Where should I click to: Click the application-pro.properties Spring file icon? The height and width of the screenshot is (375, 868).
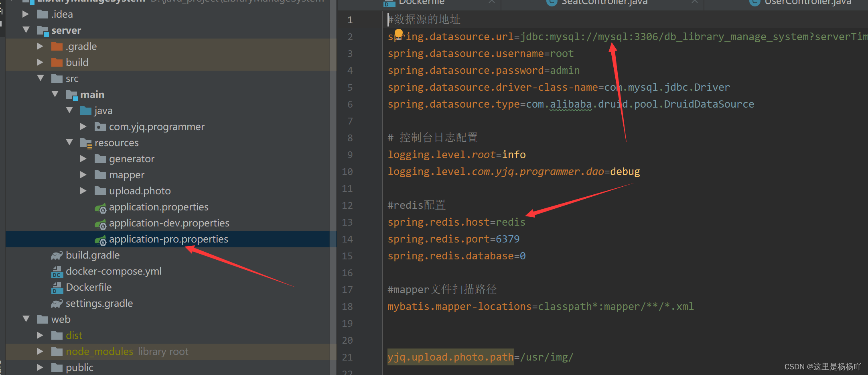(100, 240)
